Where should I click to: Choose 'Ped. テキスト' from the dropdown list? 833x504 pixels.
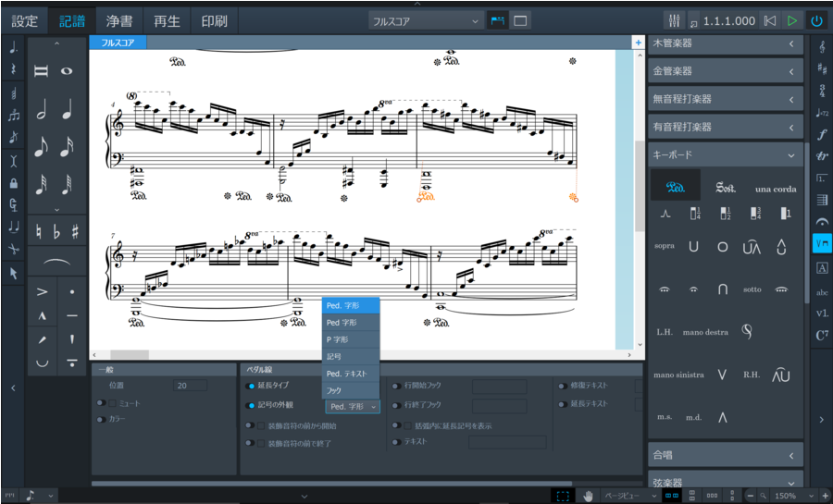[351, 374]
